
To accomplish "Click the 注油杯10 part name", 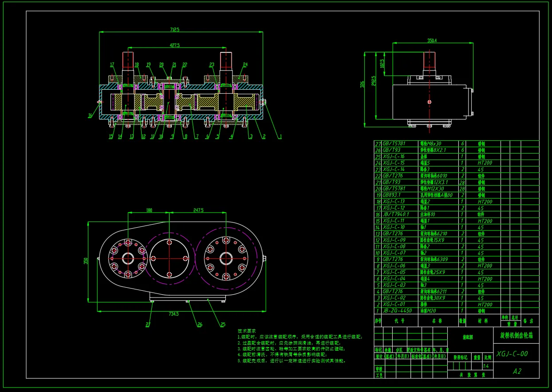I will [428, 214].
